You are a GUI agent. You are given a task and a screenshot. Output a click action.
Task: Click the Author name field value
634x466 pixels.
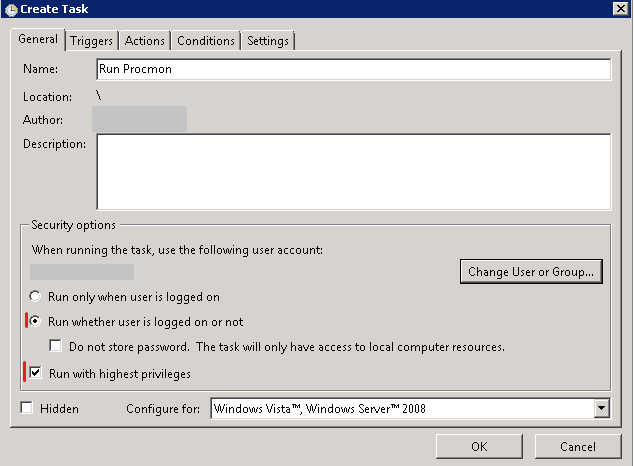139,120
